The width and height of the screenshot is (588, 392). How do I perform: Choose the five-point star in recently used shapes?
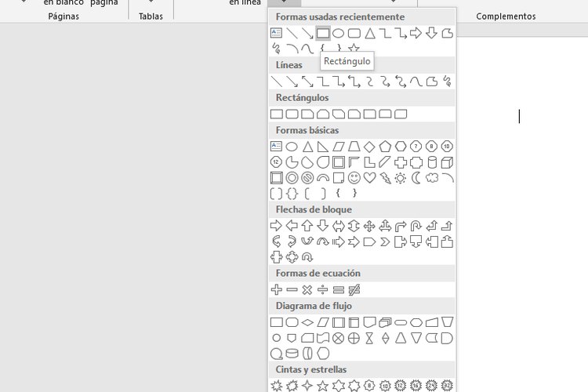tap(354, 49)
